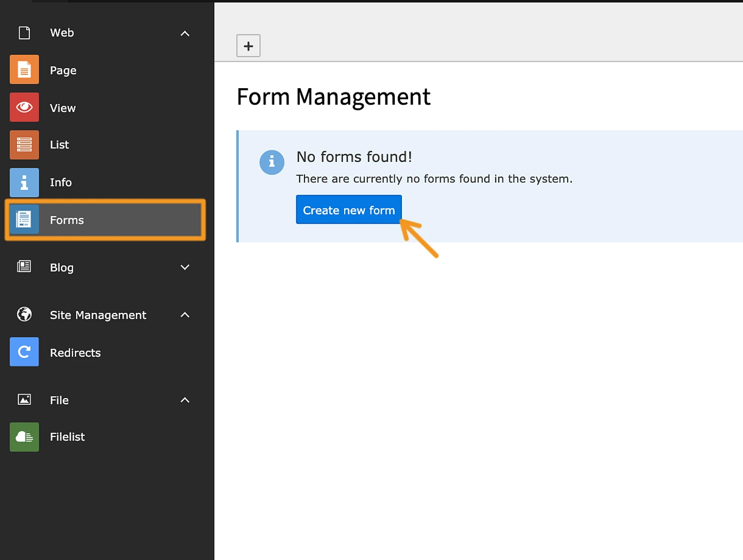Open the List module
This screenshot has width=743, height=560.
[24, 145]
